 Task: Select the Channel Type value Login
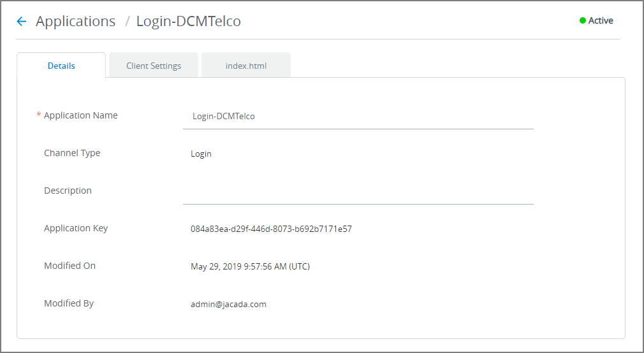pos(201,154)
